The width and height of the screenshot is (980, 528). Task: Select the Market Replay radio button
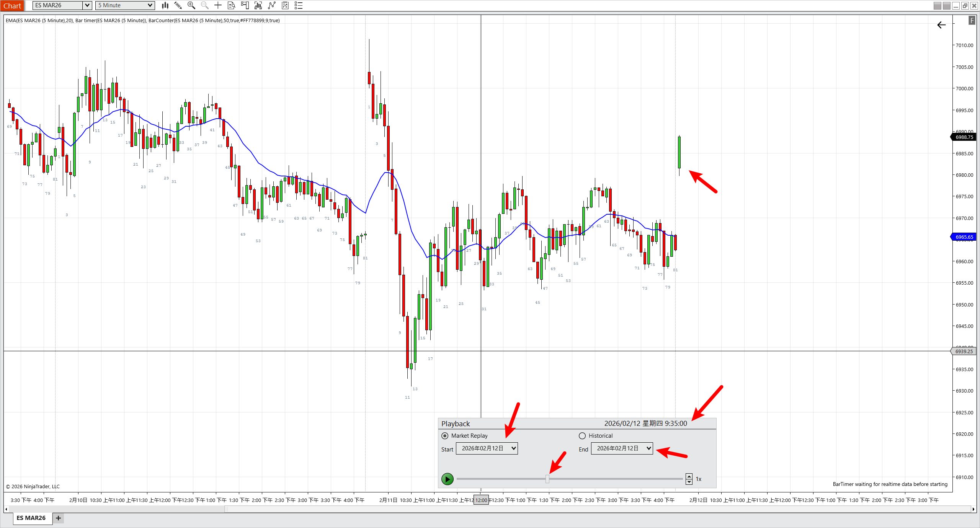445,436
